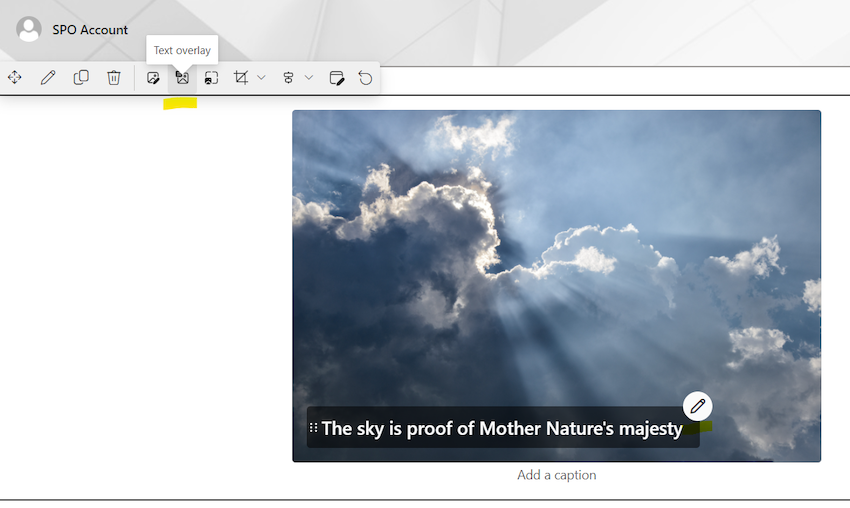The image size is (850, 508).
Task: Click the SPO Account avatar icon
Action: (29, 29)
